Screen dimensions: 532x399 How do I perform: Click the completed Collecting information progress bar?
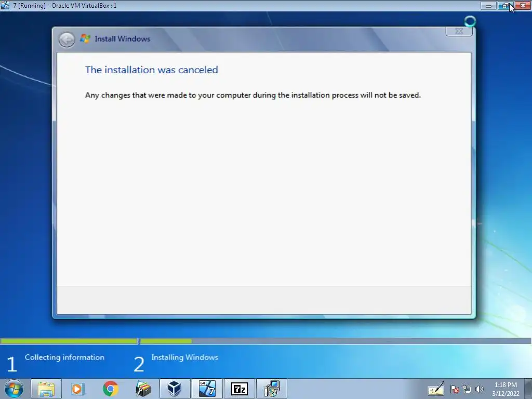point(69,341)
